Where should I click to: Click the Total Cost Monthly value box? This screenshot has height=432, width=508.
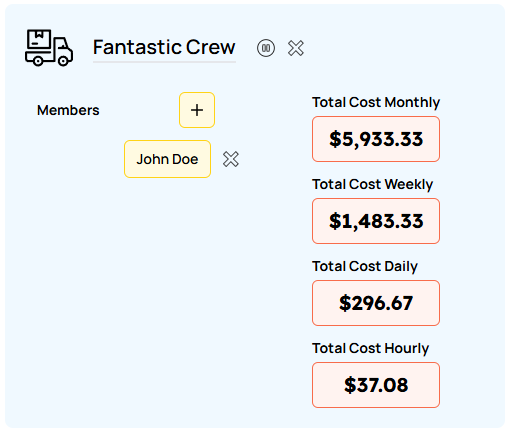pos(376,139)
